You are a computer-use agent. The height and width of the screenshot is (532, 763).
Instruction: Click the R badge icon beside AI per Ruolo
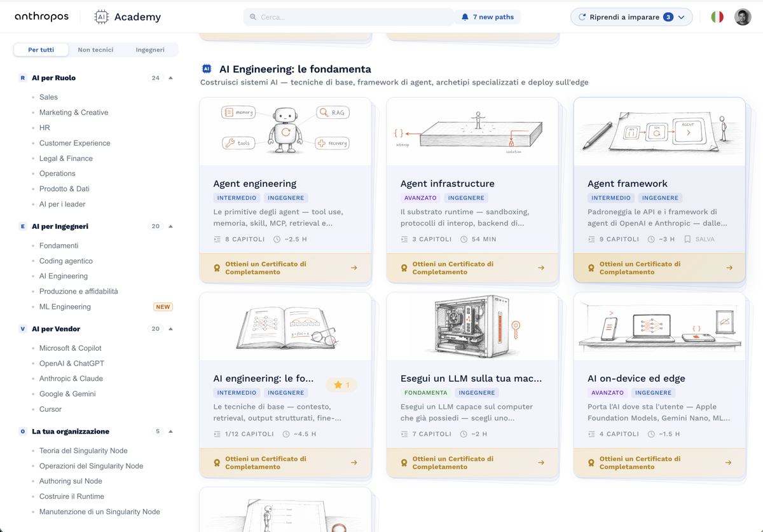click(23, 78)
